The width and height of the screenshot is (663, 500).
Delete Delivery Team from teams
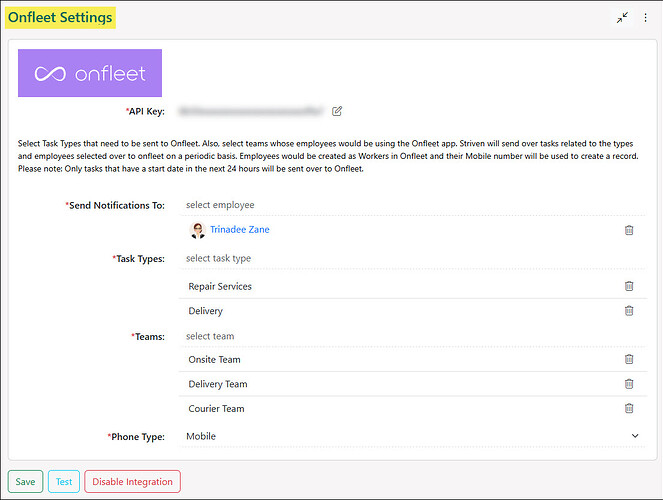[x=629, y=384]
